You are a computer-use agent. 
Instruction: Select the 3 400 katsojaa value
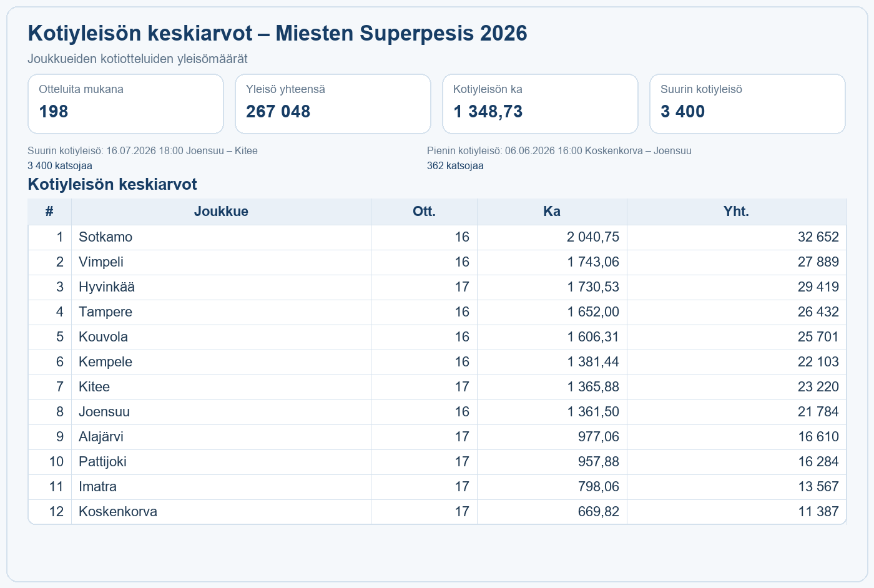(60, 166)
